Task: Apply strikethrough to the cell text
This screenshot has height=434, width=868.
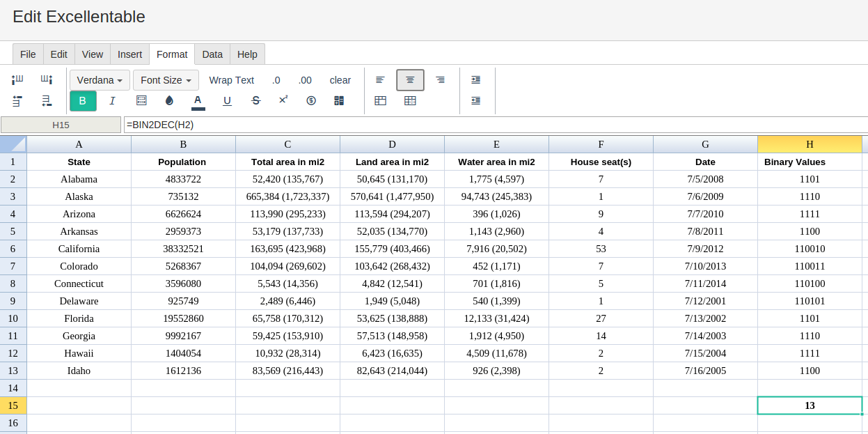Action: pyautogui.click(x=255, y=101)
